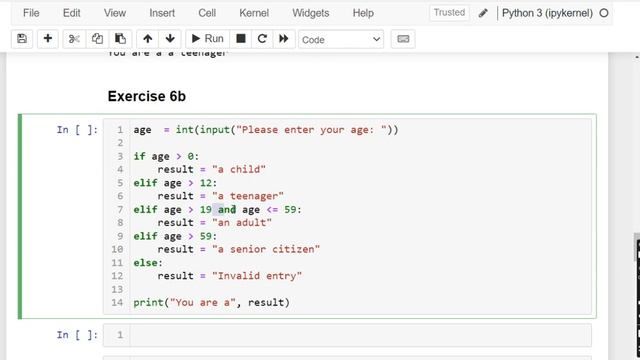The height and width of the screenshot is (360, 640).
Task: Click the In [ ]: prompt of Exercise 6b cell
Action: 77,130
